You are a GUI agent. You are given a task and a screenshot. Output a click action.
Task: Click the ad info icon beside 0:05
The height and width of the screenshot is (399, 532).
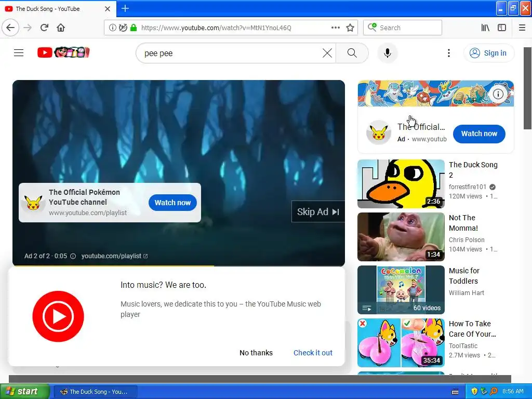(x=73, y=256)
